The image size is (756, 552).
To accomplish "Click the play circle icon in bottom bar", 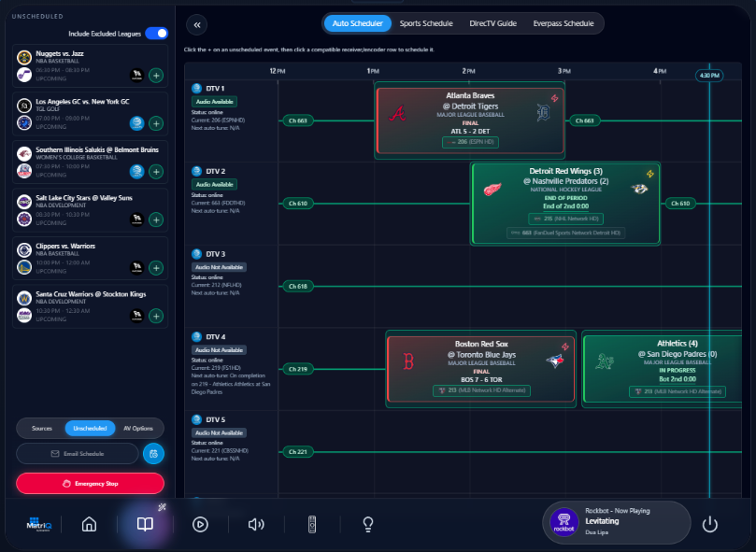I will tap(200, 524).
